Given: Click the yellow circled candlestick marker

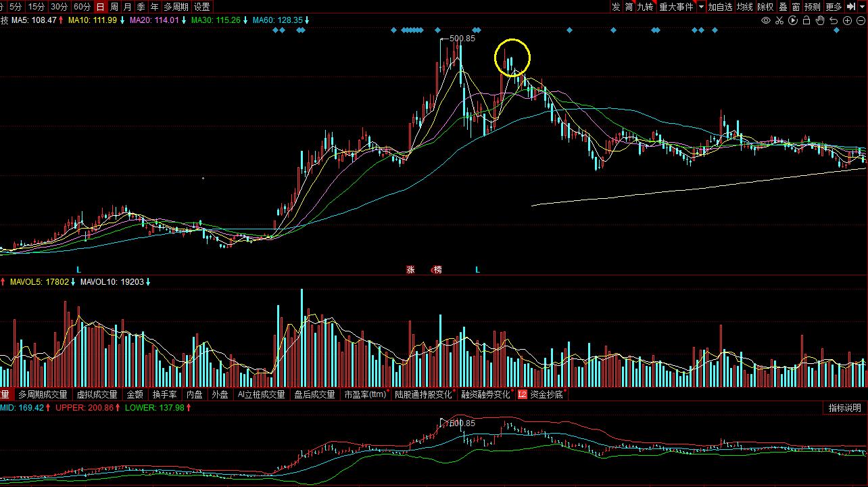Looking at the screenshot, I should click(x=512, y=57).
